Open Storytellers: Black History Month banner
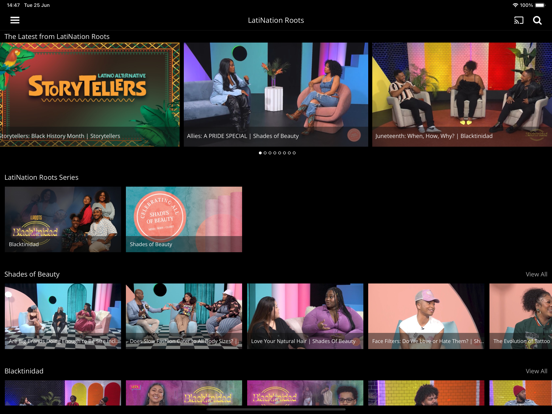 90,94
